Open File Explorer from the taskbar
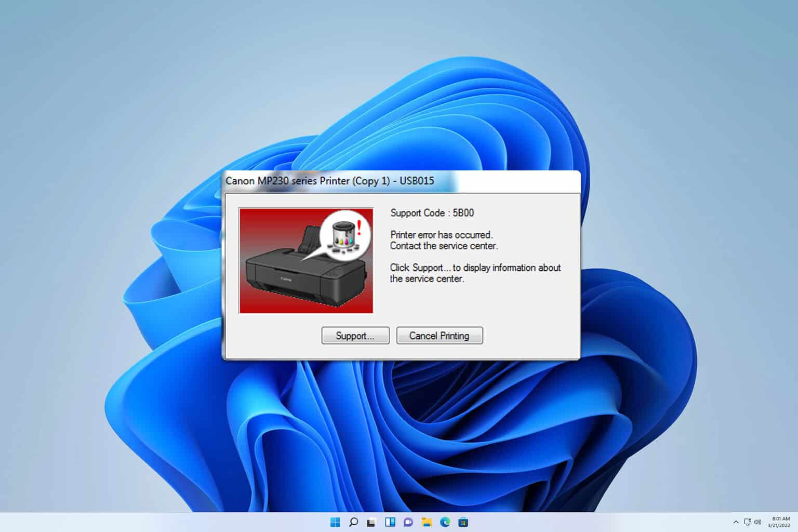 (427, 522)
